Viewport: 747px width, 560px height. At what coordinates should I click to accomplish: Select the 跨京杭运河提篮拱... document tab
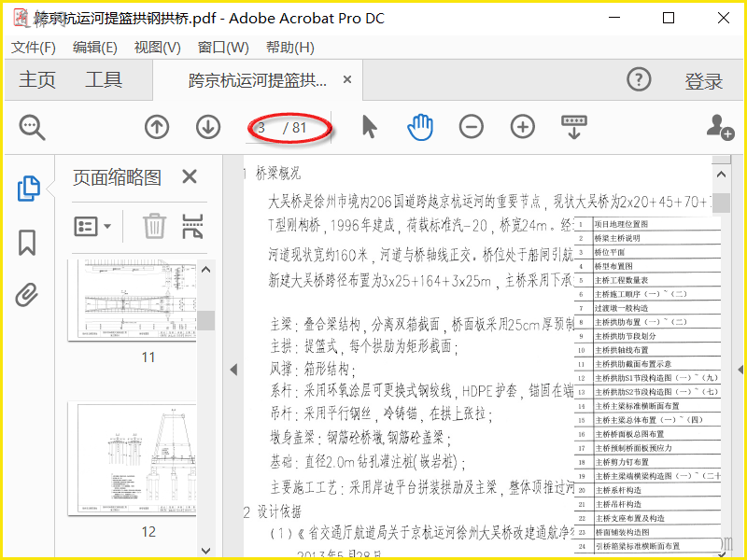pyautogui.click(x=258, y=80)
